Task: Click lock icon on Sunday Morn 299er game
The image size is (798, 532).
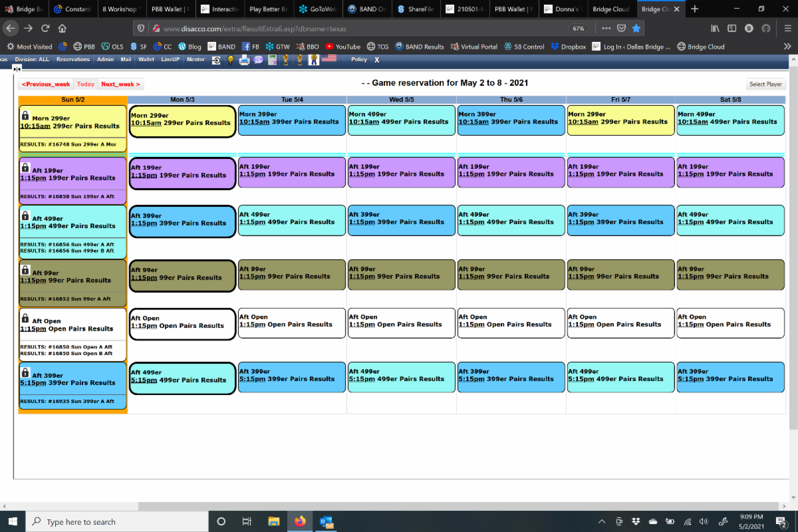Action: [25, 115]
